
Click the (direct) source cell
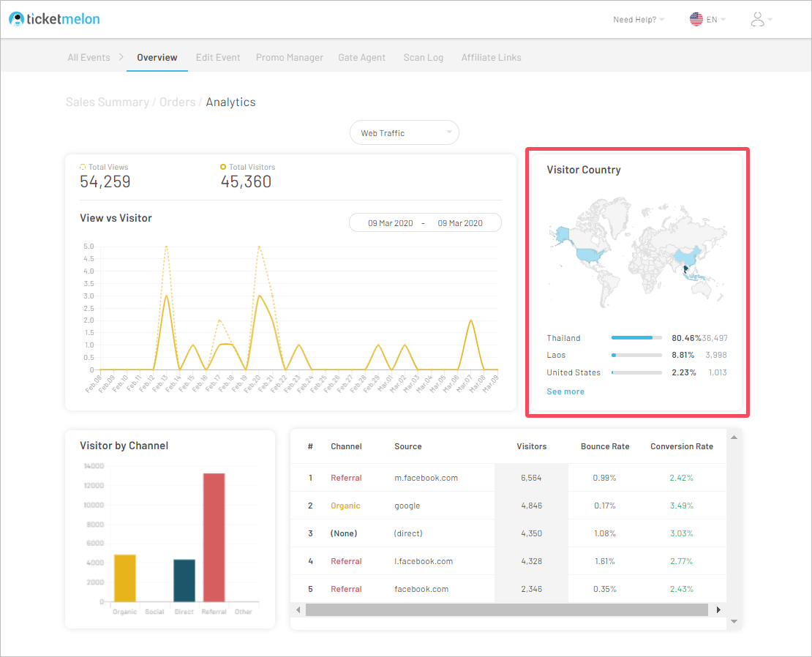(408, 533)
